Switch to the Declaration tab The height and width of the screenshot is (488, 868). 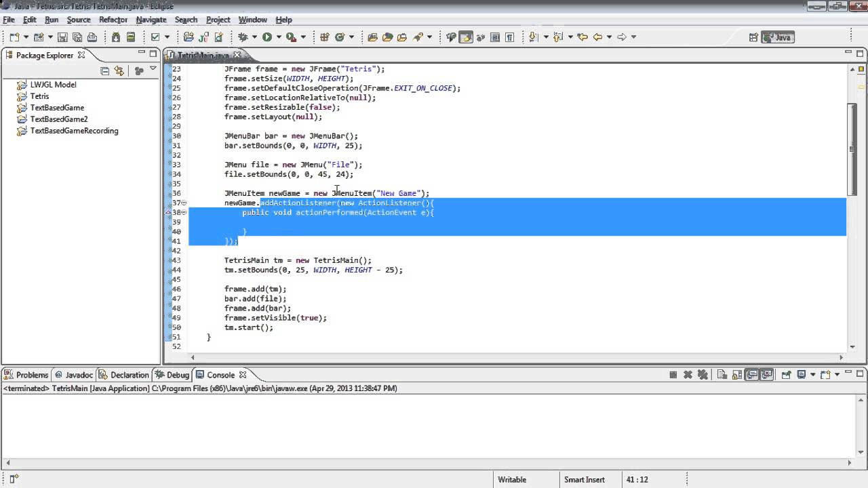[123, 375]
